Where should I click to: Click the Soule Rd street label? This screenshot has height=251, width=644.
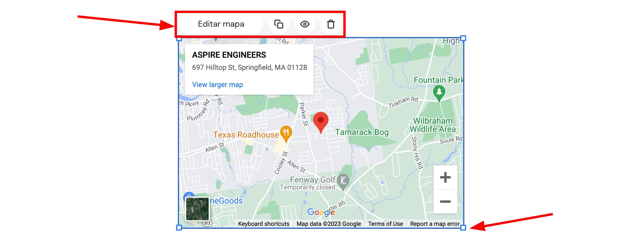coord(451,140)
